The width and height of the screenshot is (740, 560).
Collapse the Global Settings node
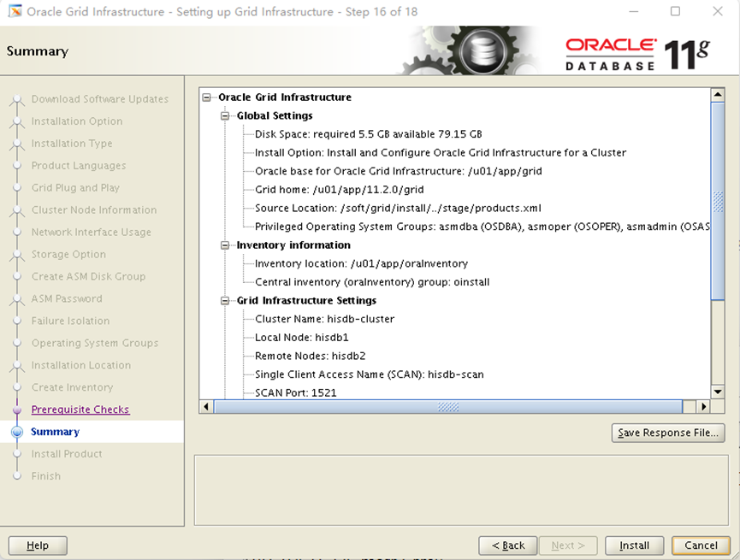tap(225, 115)
